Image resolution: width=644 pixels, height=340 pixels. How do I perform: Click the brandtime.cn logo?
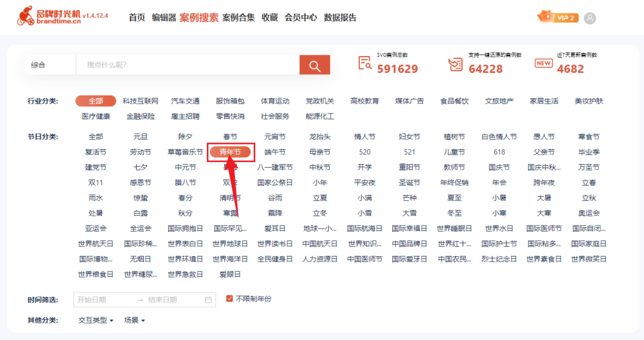[x=49, y=17]
